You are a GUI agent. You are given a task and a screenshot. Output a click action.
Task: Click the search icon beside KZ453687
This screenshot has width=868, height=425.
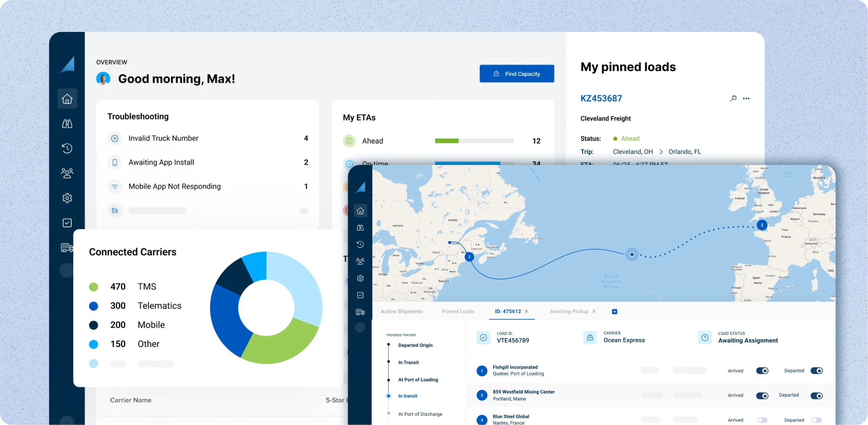pos(733,98)
